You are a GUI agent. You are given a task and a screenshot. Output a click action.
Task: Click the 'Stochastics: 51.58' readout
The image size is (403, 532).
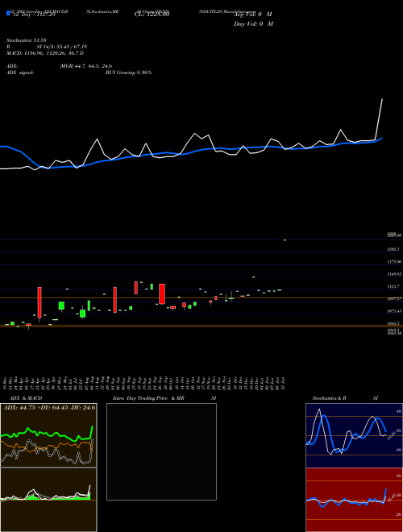point(26,40)
